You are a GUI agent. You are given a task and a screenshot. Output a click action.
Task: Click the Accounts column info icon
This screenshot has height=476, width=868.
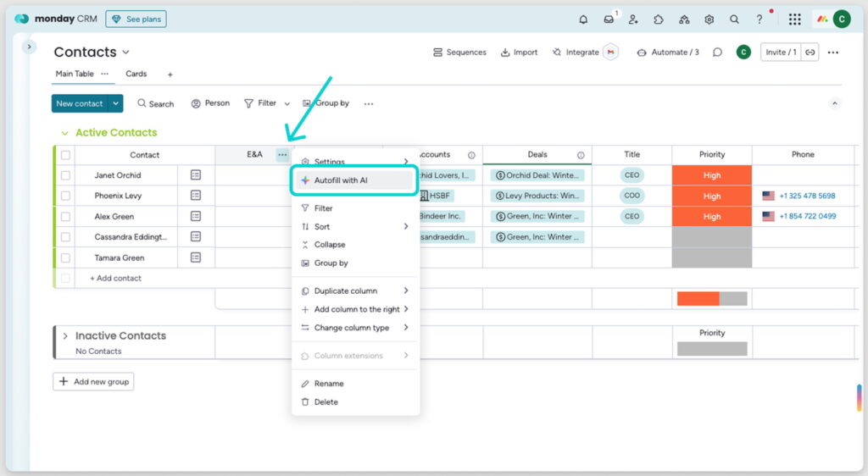(471, 155)
